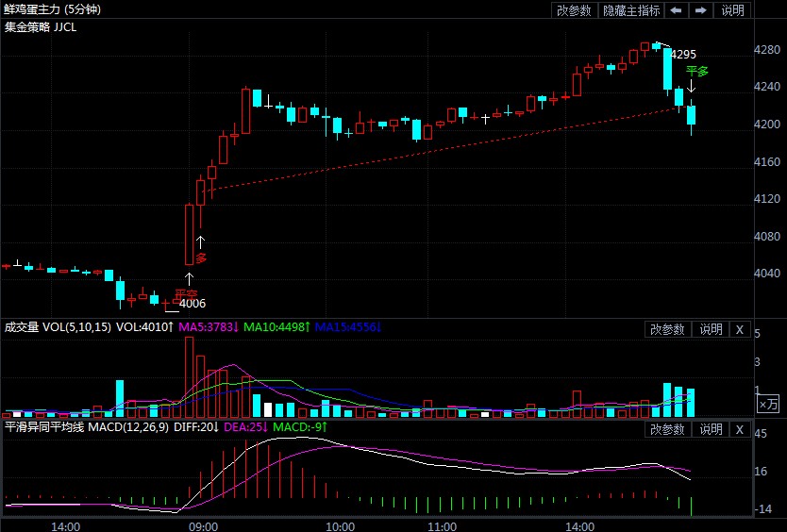The height and width of the screenshot is (532, 787).
Task: Click 改参数 in the volume panel
Action: point(667,329)
